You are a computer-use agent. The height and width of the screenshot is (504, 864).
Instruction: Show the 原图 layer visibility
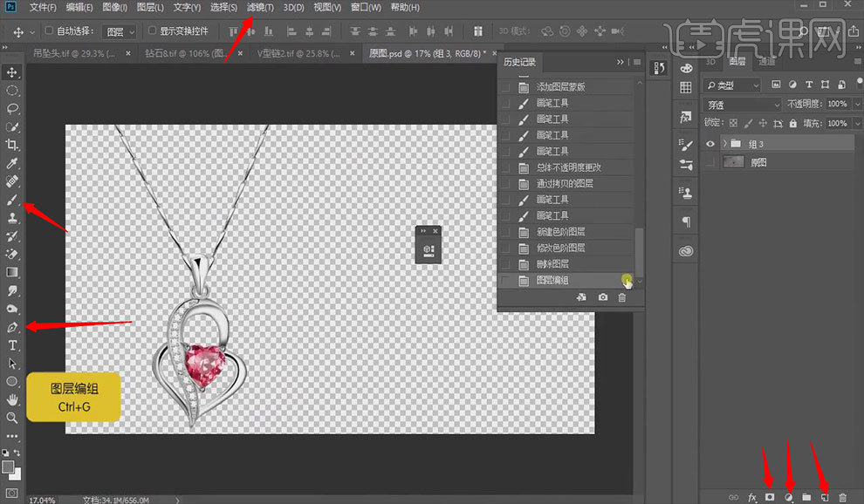(710, 162)
